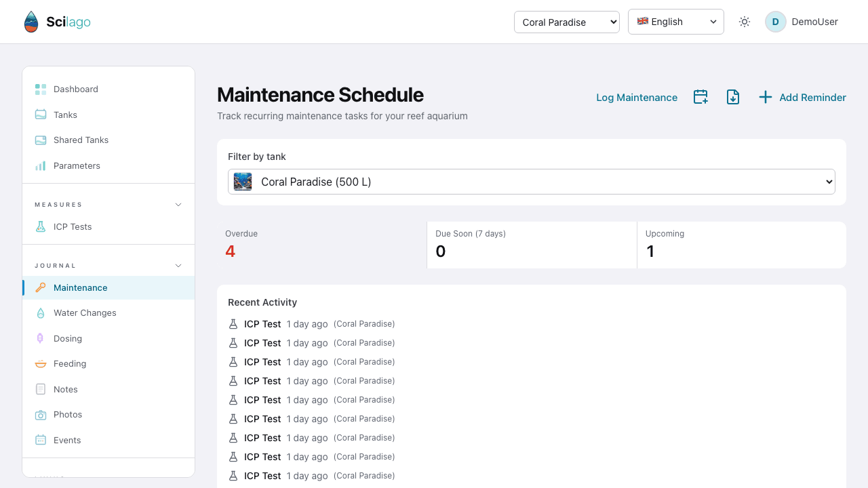This screenshot has height=488, width=868.
Task: Click the Photos camera icon
Action: (x=41, y=415)
